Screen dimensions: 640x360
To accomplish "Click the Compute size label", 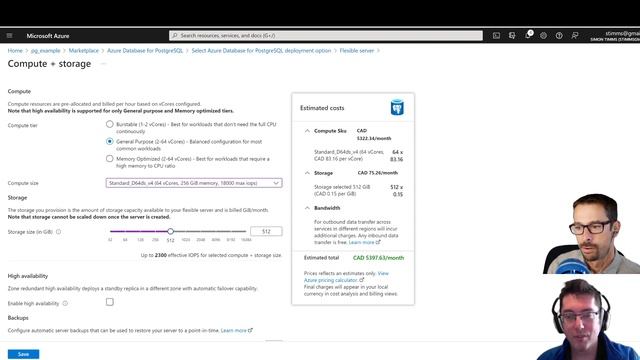I will [23, 183].
